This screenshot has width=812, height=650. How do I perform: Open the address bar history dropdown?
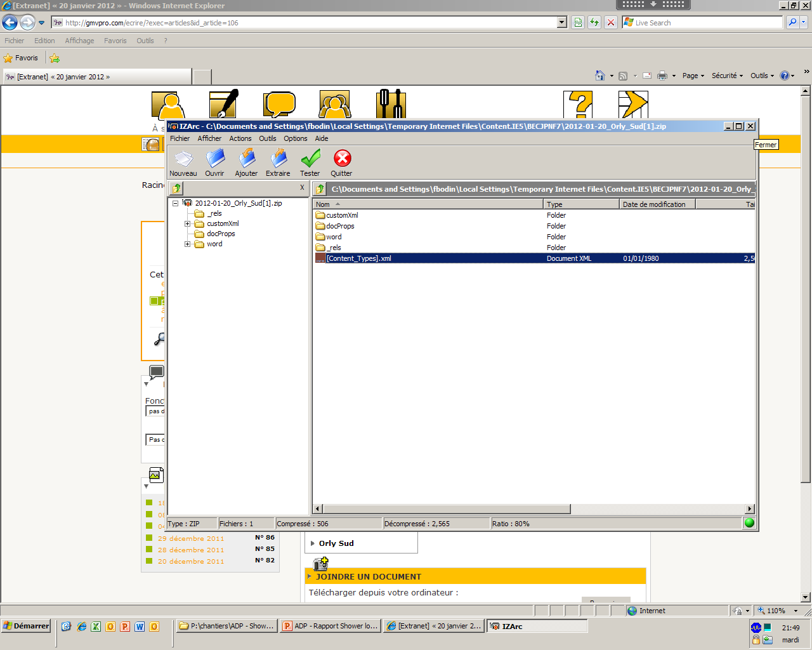coord(562,22)
